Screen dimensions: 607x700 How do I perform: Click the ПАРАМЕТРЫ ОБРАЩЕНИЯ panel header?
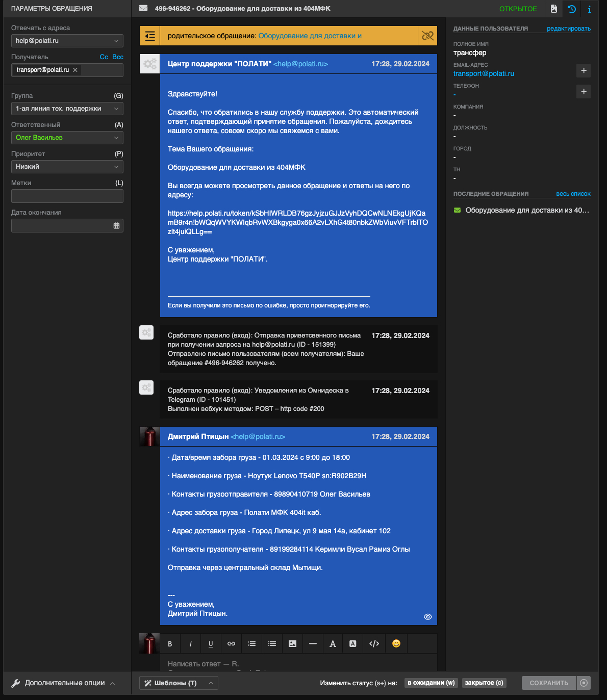52,9
